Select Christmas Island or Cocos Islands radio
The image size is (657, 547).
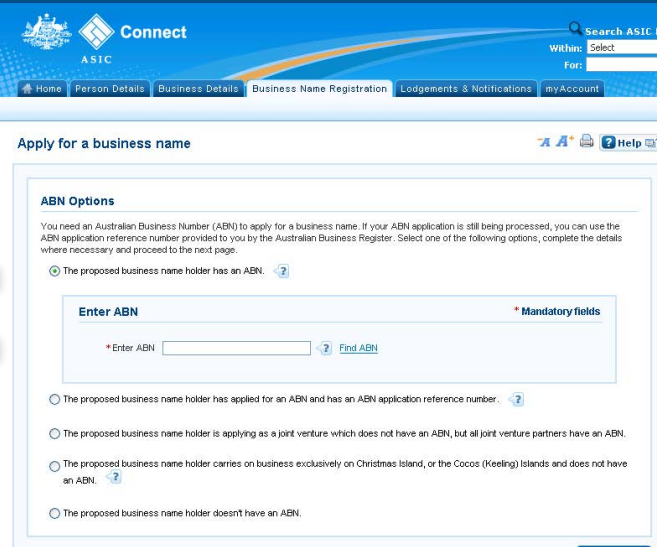tap(54, 466)
